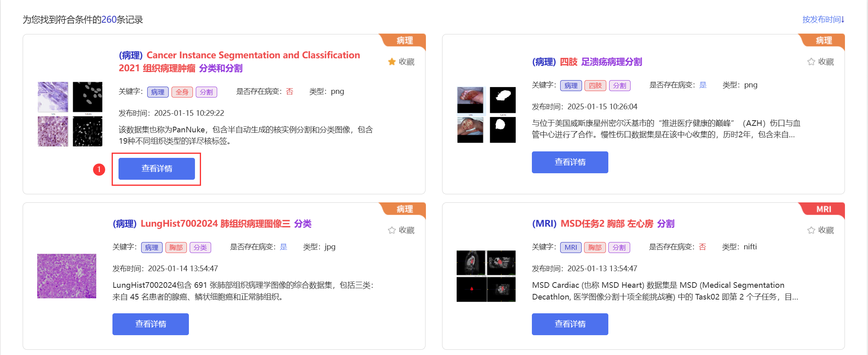Open the cardiac MRI preview thumbnail
The image size is (868, 355).
coord(486,276)
